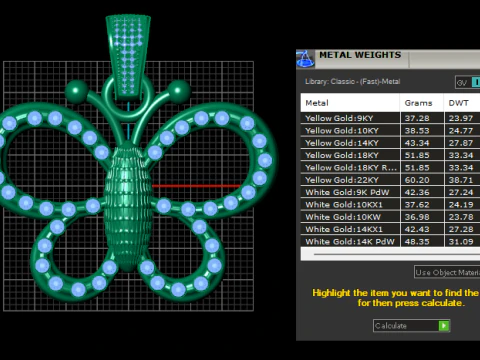The image size is (480, 360).
Task: Click the Metal column header
Action: 350,103
